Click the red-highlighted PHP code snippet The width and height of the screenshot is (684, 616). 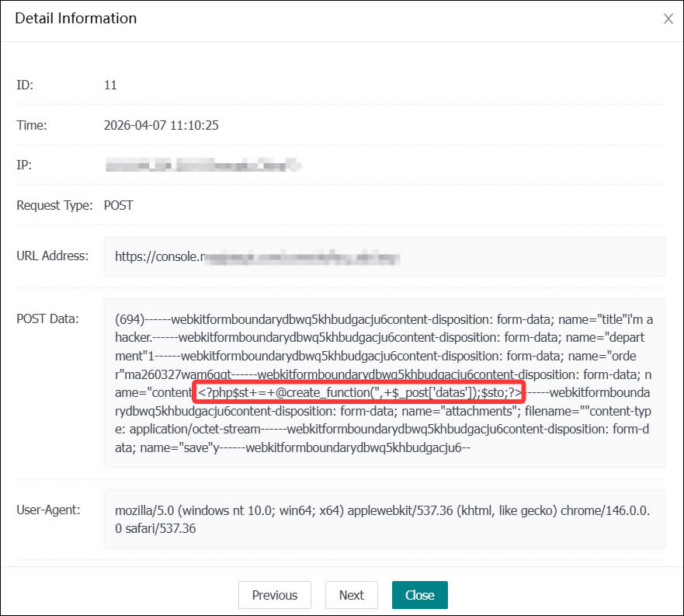359,393
